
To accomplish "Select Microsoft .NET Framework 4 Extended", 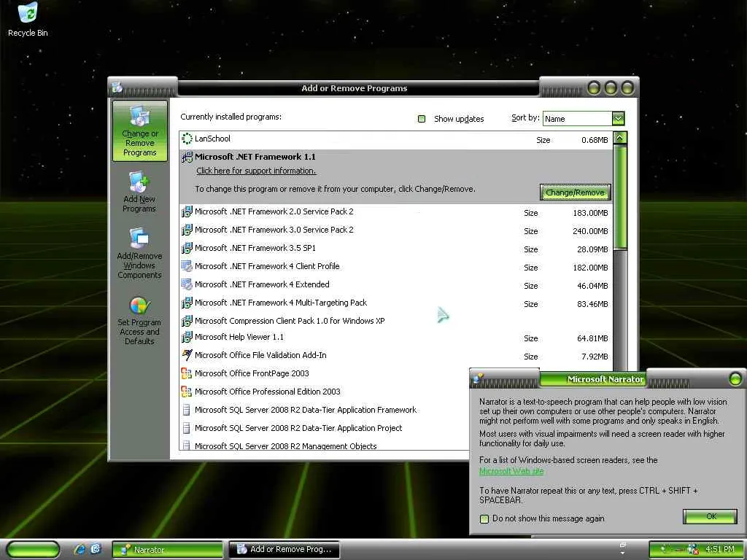I will 396,284.
